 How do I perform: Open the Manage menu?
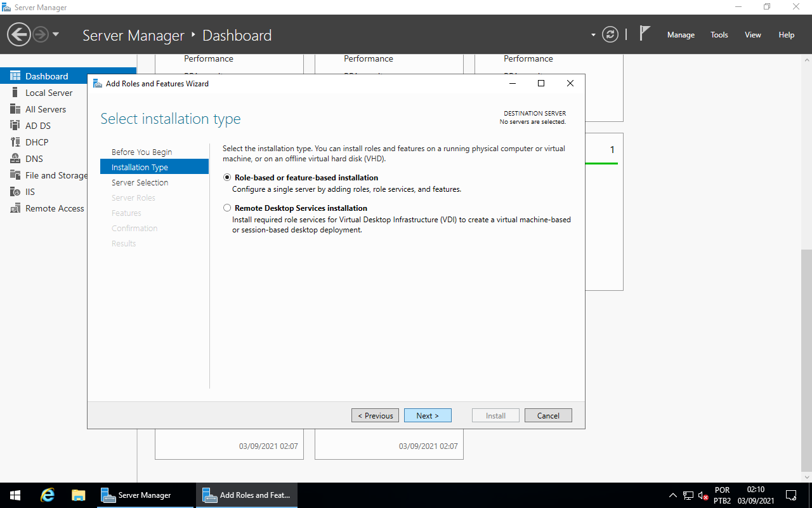(681, 35)
